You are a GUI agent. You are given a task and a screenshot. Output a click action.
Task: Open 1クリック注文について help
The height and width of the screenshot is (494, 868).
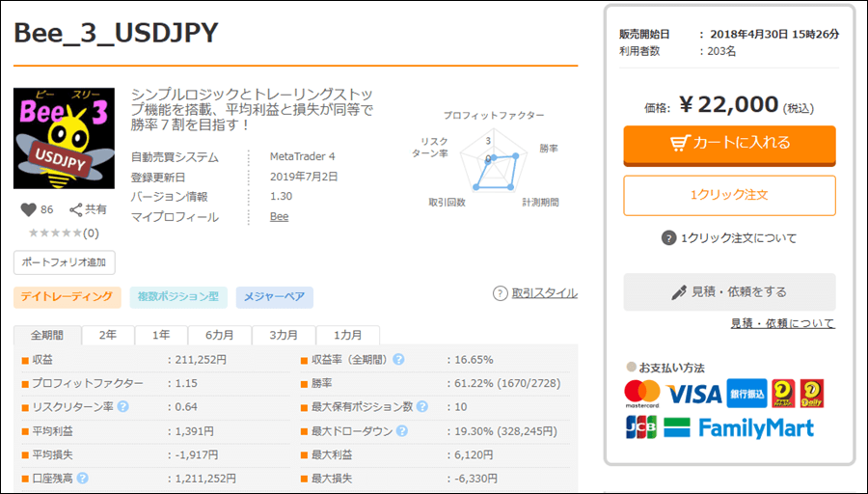point(729,238)
